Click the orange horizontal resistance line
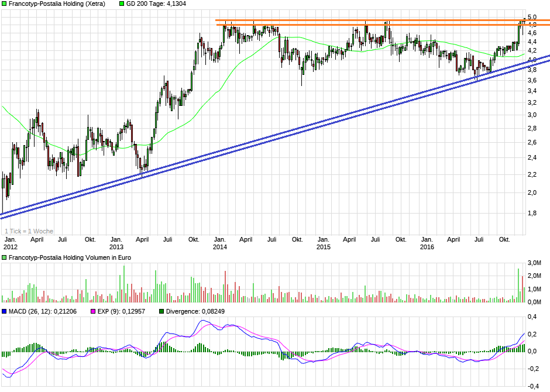Viewport: 550px width, 392px height. [382, 23]
